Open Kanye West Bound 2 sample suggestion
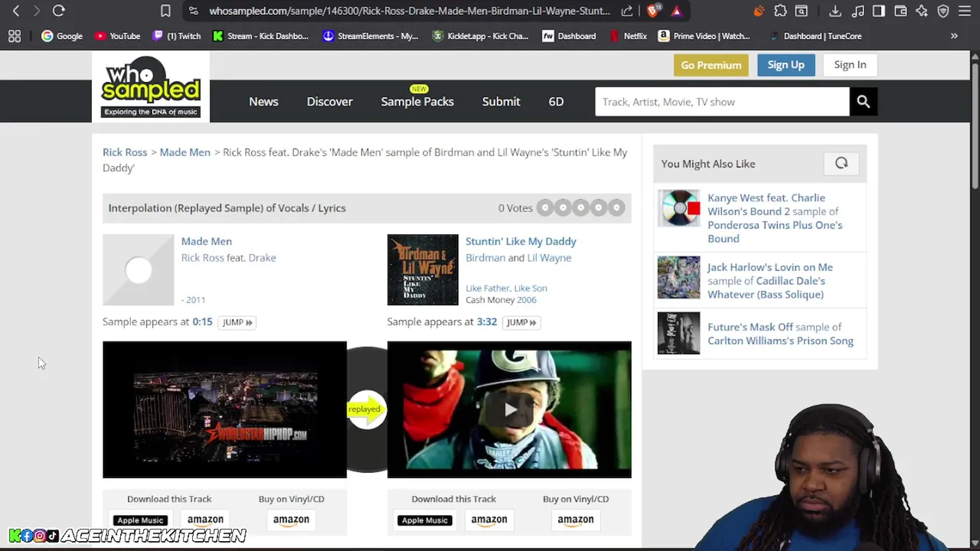This screenshot has height=551, width=980. tap(775, 218)
